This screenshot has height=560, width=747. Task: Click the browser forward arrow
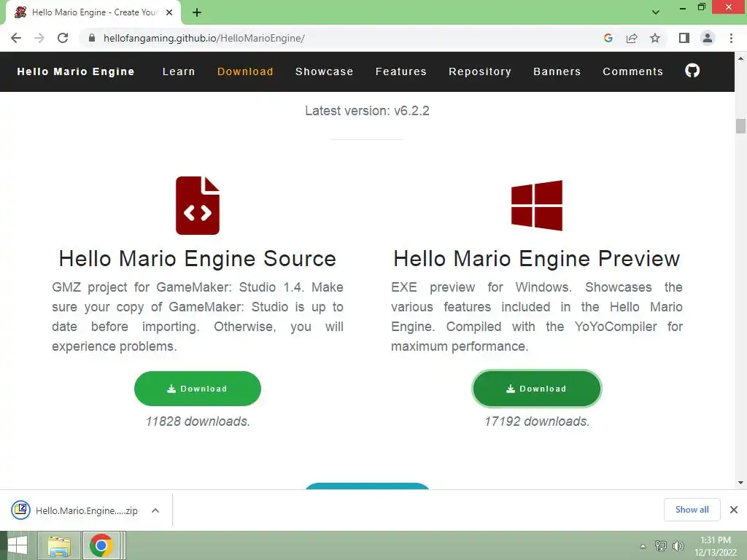(39, 38)
